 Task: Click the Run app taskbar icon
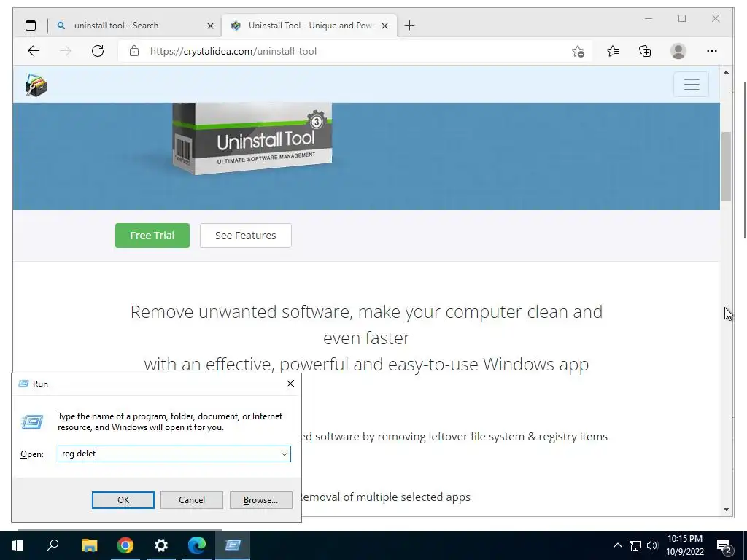point(233,545)
